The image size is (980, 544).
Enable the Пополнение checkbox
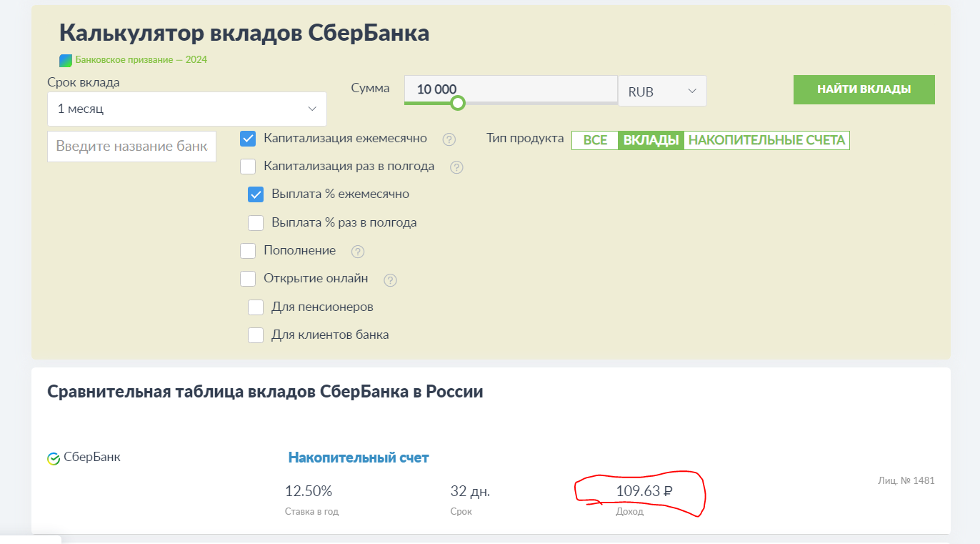point(248,251)
